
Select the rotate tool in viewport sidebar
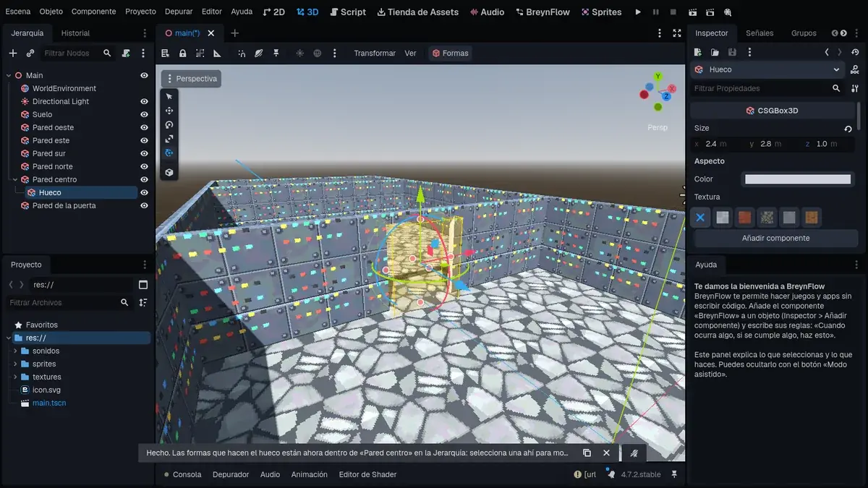pos(169,124)
